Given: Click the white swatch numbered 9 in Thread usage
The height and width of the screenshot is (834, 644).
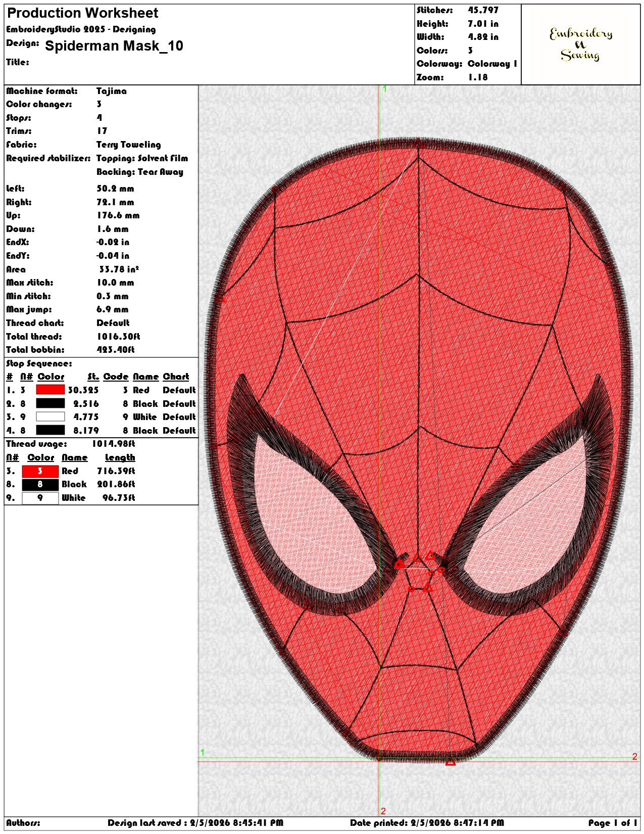Looking at the screenshot, I should (40, 498).
